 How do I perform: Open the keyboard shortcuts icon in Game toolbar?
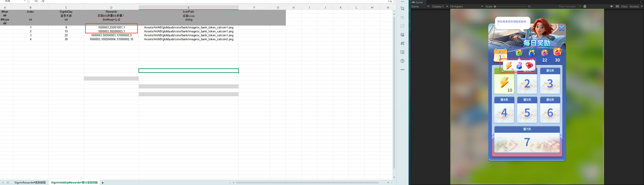[x=617, y=7]
